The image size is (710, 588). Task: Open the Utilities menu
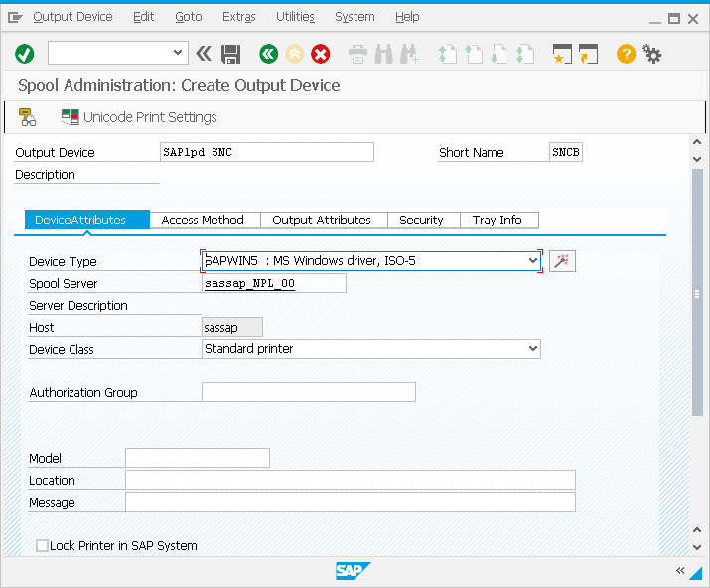[295, 17]
